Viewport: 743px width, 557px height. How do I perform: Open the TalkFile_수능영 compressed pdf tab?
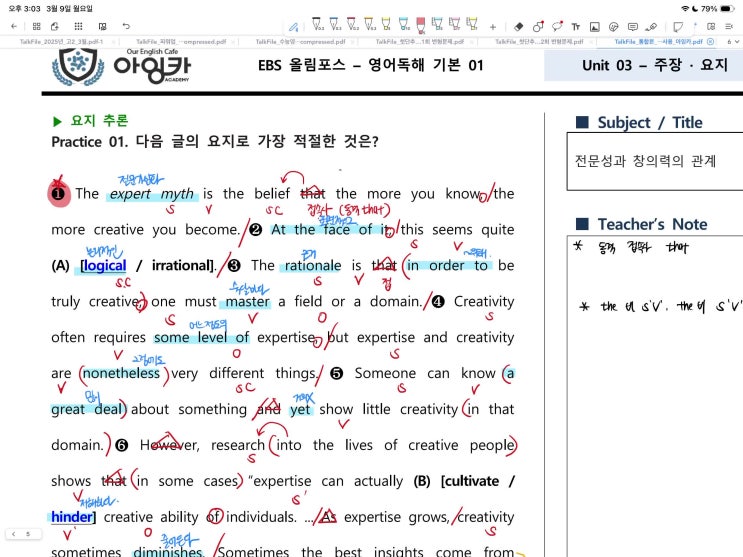[x=307, y=43]
